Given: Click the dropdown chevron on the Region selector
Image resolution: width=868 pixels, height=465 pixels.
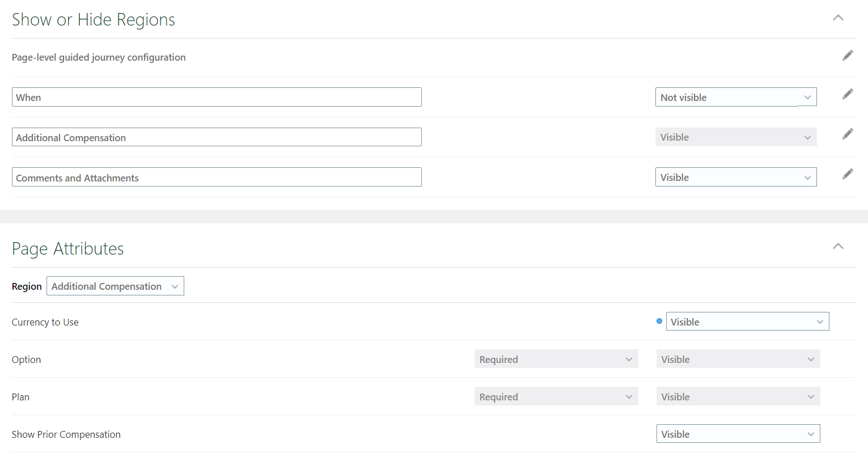Looking at the screenshot, I should click(x=176, y=286).
